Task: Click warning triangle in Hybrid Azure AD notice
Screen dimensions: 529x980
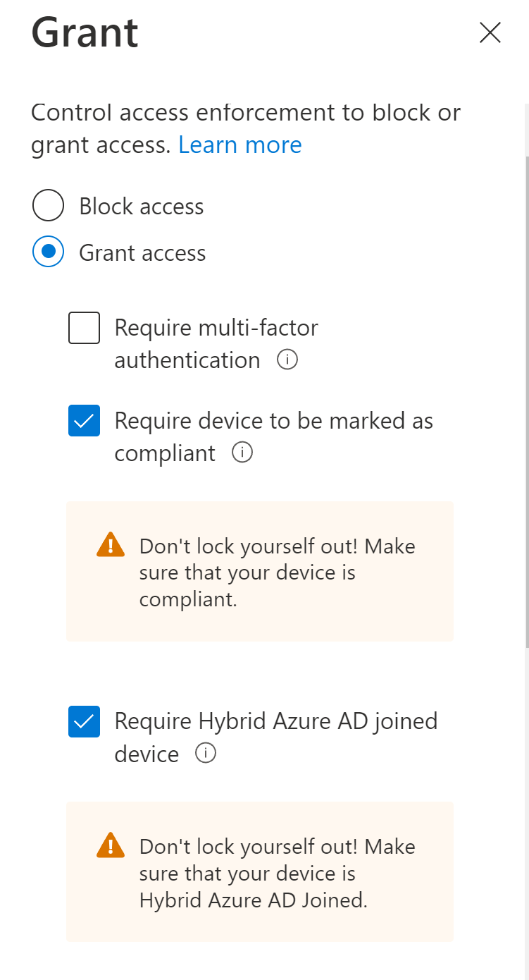Action: 111,845
